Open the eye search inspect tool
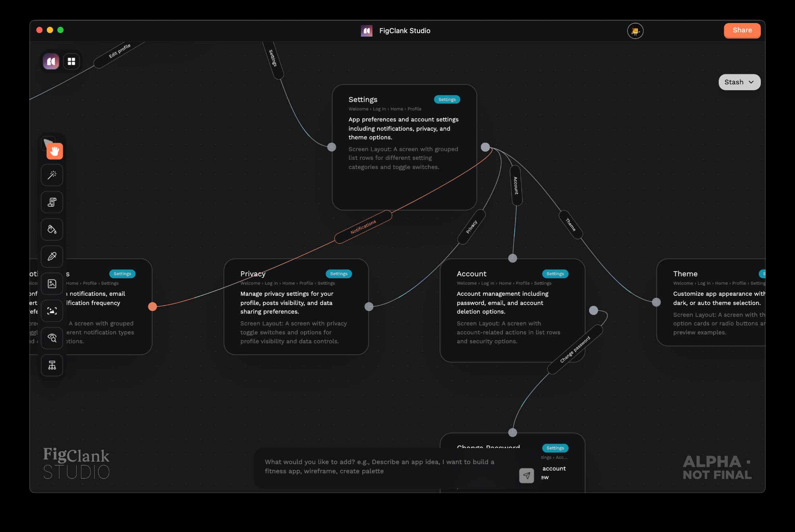 (52, 338)
